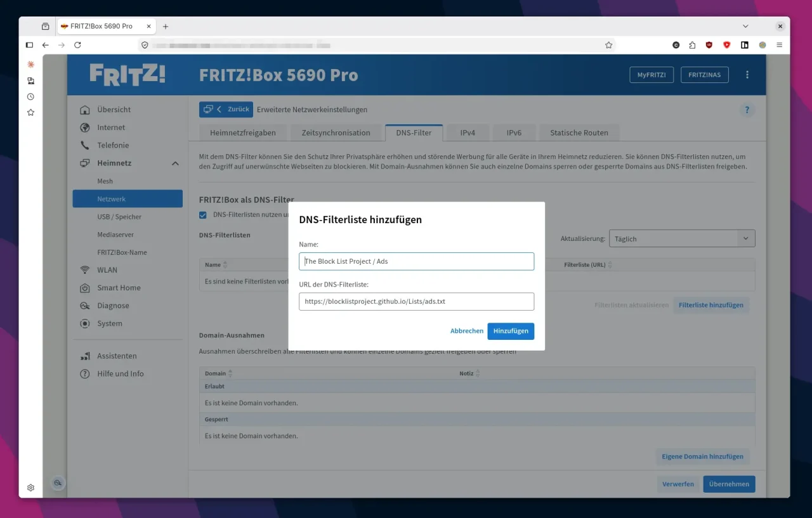Click Eigene Domain hinzufügen button

702,456
